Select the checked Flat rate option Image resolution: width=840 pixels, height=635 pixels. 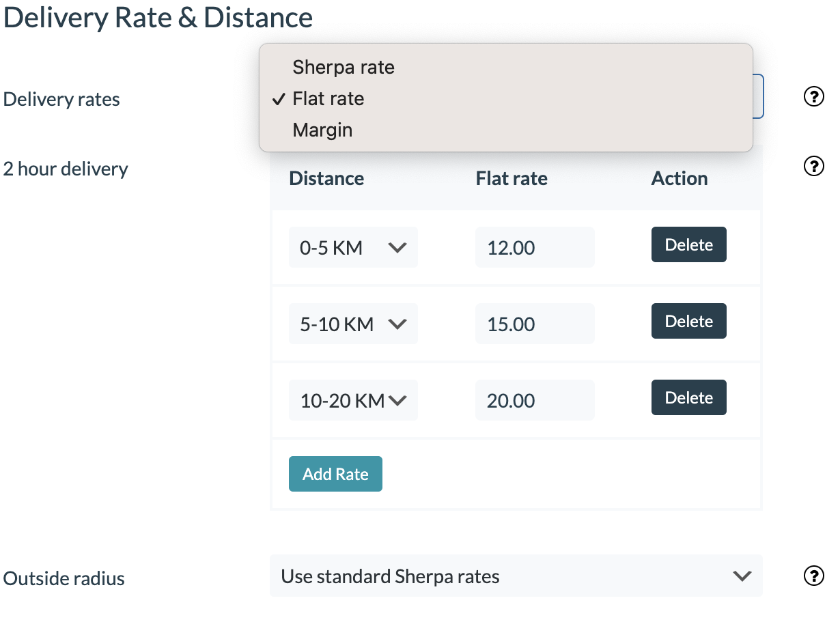328,99
